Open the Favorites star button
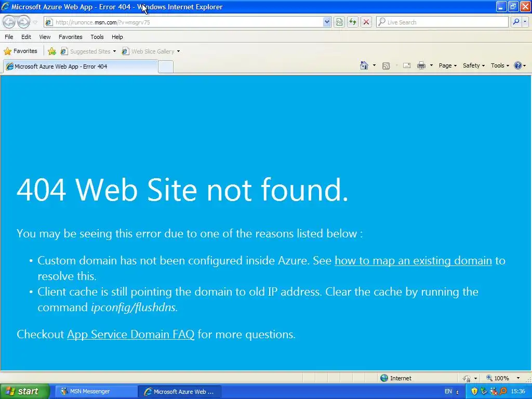 [x=21, y=51]
